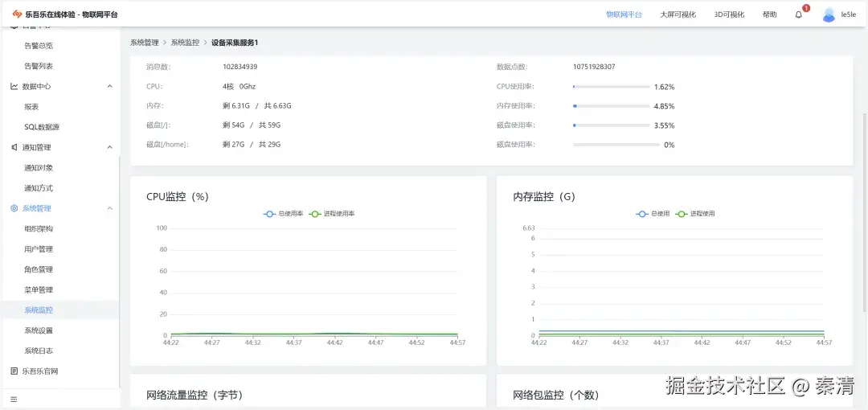Open 告警总览 in sidebar
The width and height of the screenshot is (868, 410).
click(x=39, y=46)
